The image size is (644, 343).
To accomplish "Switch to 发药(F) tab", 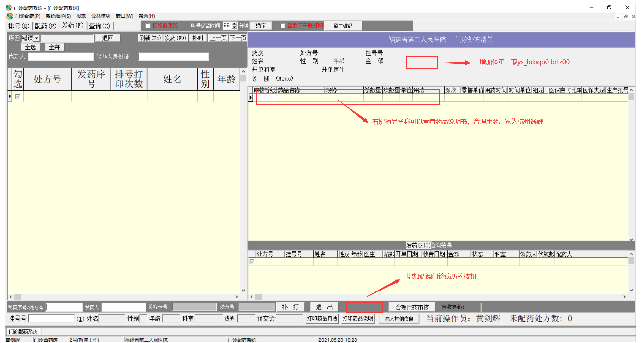I will click(72, 26).
